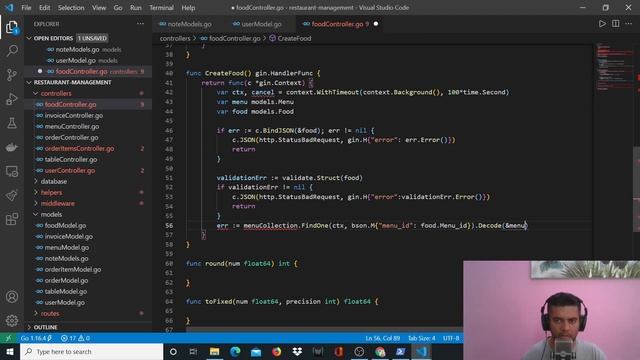This screenshot has width=640, height=360.
Task: Open Task View on the taskbar
Action: coord(193,351)
